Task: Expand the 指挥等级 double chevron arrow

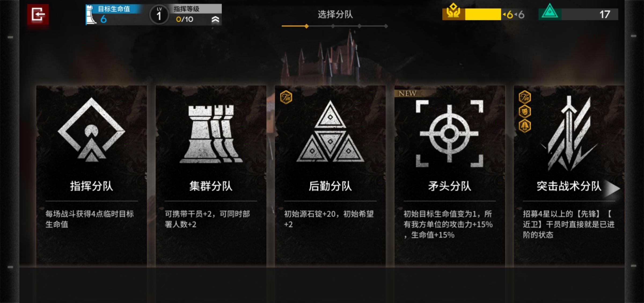Action: click(215, 19)
